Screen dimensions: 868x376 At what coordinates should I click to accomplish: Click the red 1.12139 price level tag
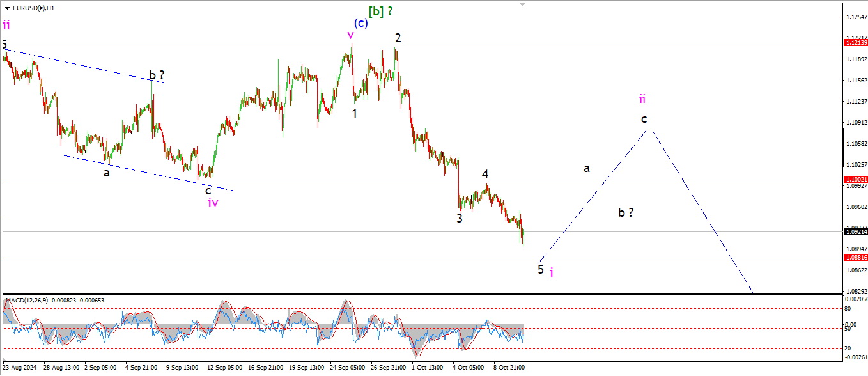click(855, 43)
